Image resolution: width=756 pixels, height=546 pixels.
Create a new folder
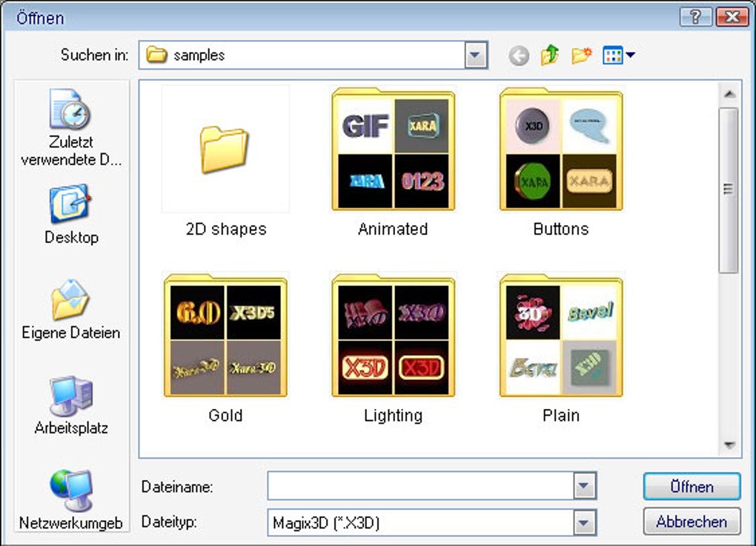pos(582,54)
